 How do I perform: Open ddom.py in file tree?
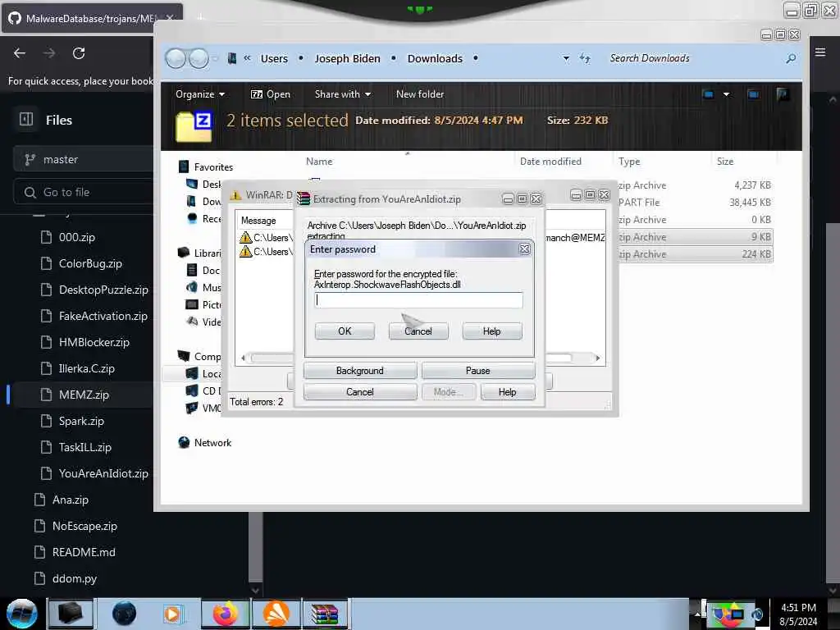[x=74, y=578]
